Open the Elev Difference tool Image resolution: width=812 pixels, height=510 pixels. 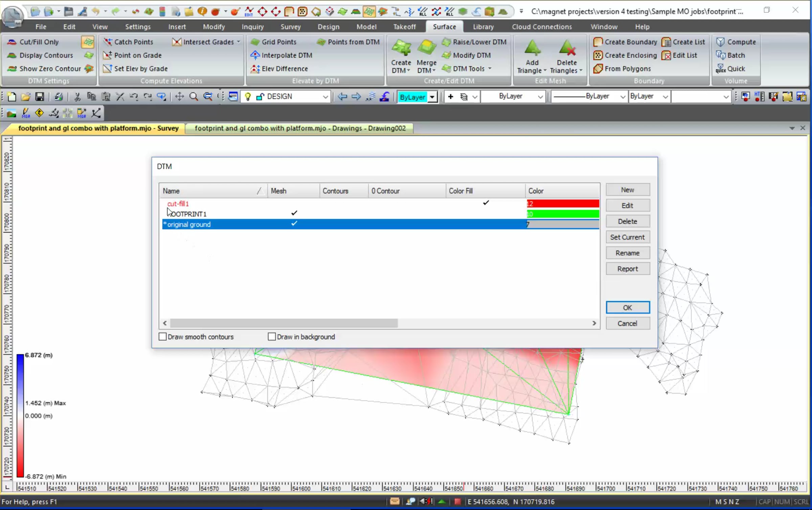tap(255, 69)
